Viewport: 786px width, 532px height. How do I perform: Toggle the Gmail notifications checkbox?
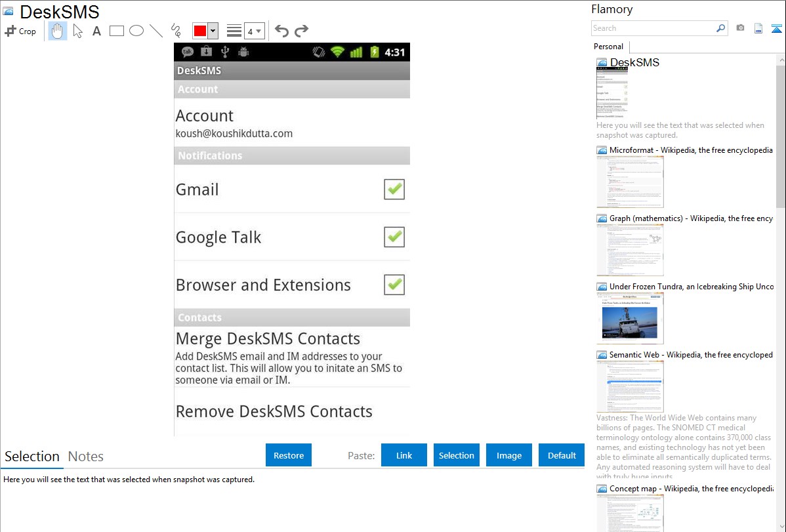394,189
